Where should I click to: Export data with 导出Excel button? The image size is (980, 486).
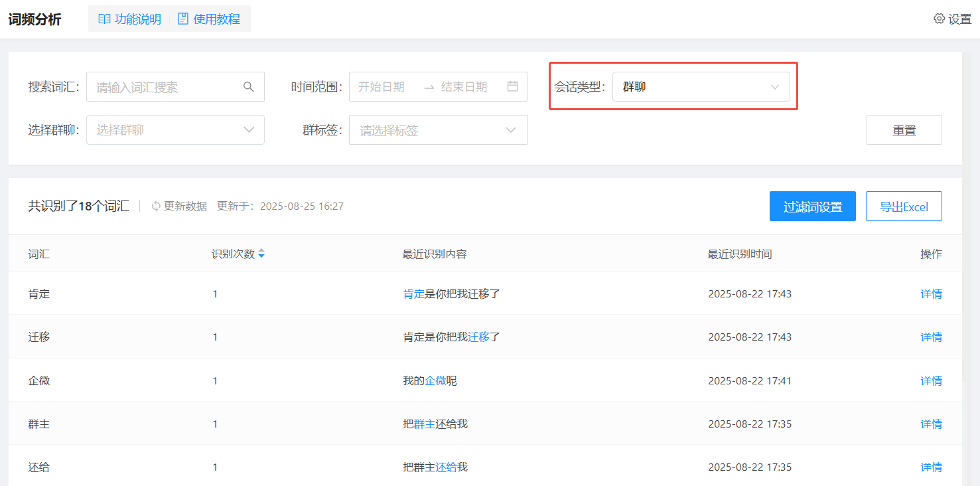903,206
